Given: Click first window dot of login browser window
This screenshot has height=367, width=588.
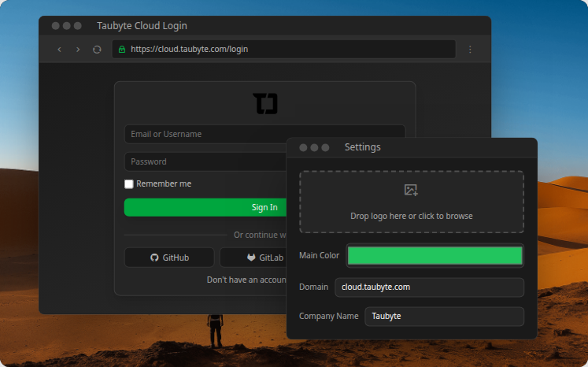Looking at the screenshot, I should click(56, 25).
